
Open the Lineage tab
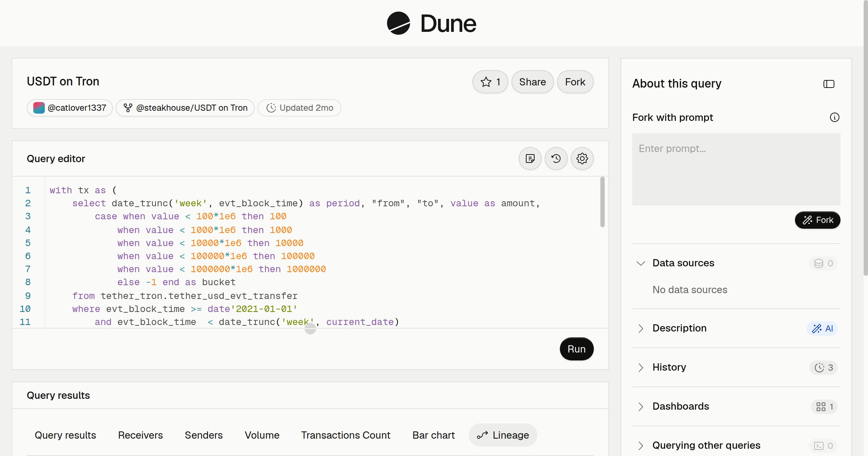503,435
